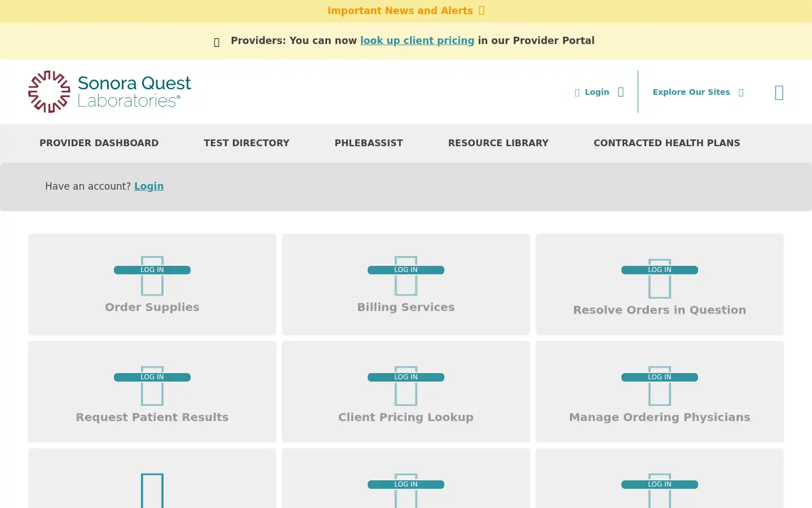Select PhlebAssist in the navigation bar
Image resolution: width=812 pixels, height=508 pixels.
[369, 143]
